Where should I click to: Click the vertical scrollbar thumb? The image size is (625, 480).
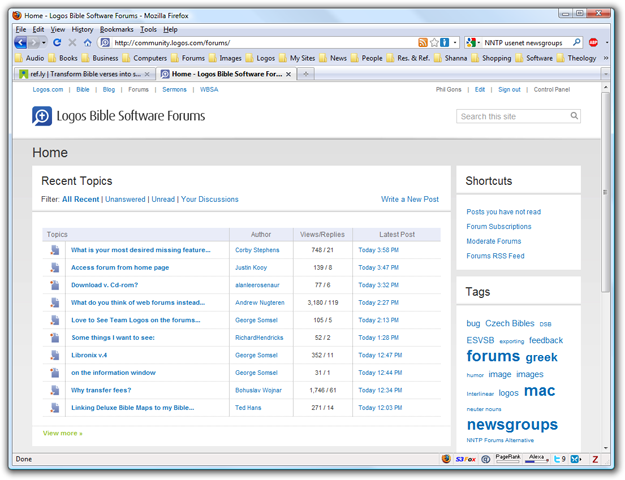pos(605,192)
